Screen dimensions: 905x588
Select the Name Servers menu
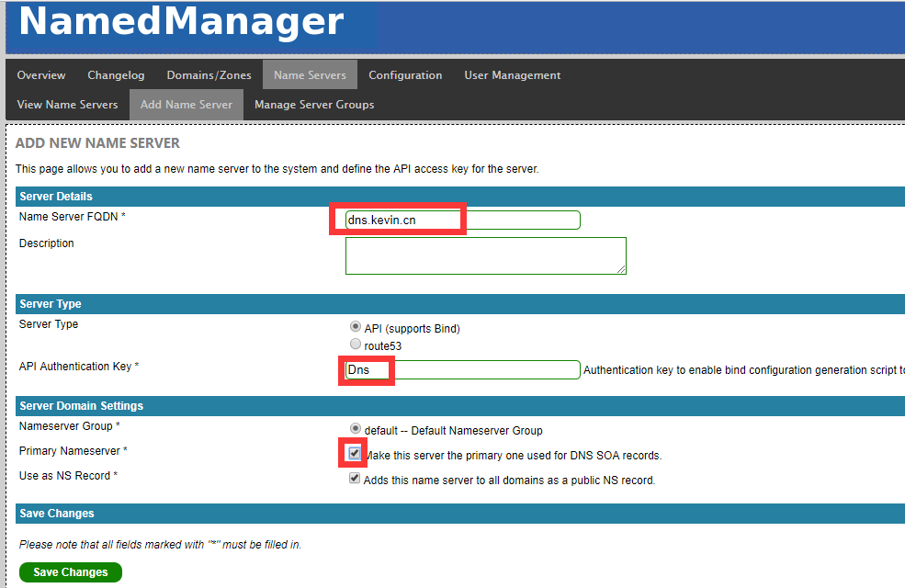pos(310,75)
